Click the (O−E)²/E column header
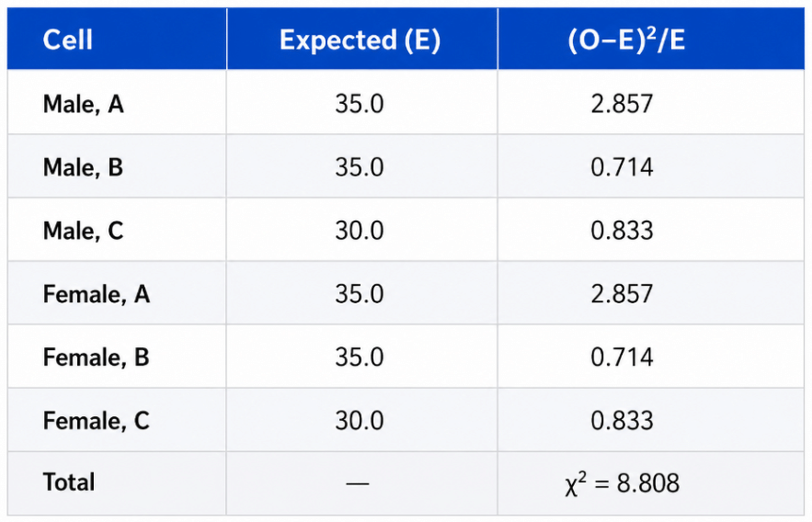Viewport: 812px width, 522px height. (626, 40)
